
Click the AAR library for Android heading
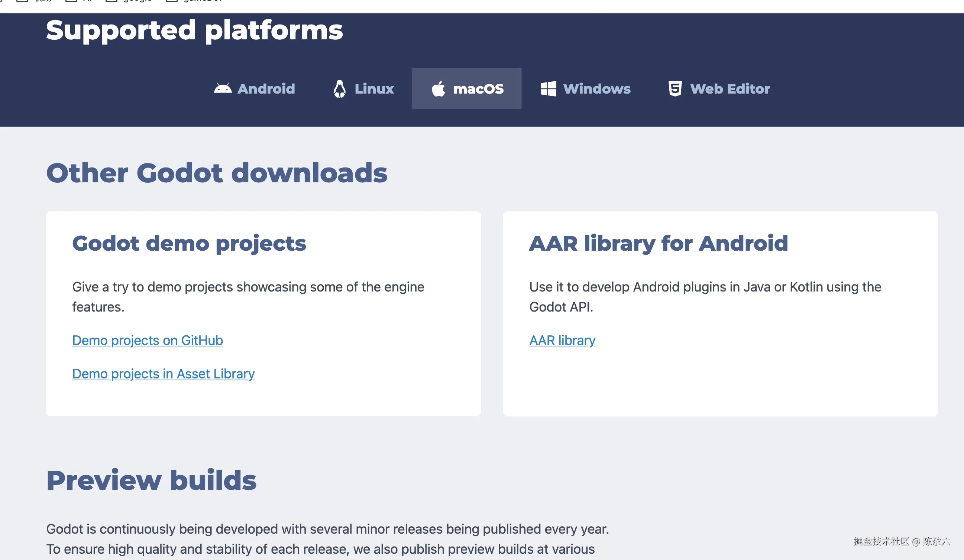pyautogui.click(x=659, y=243)
